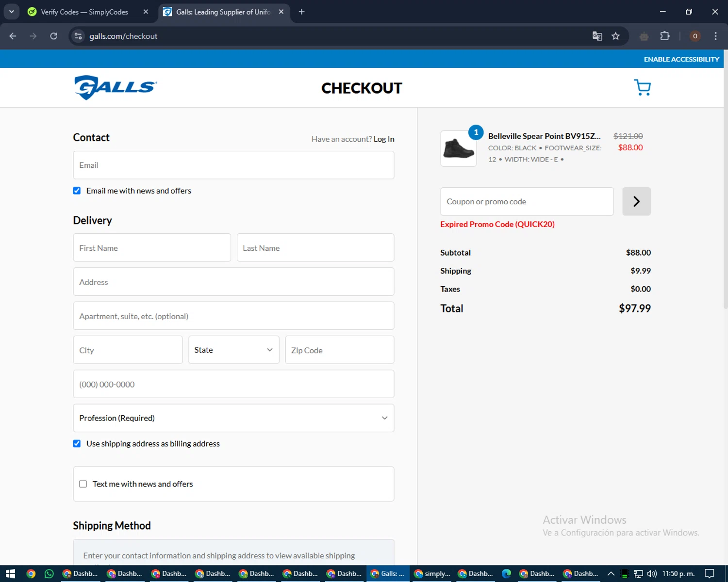Open the Chrome extensions puzzle icon
Screen dimensions: 728x582
[x=665, y=36]
